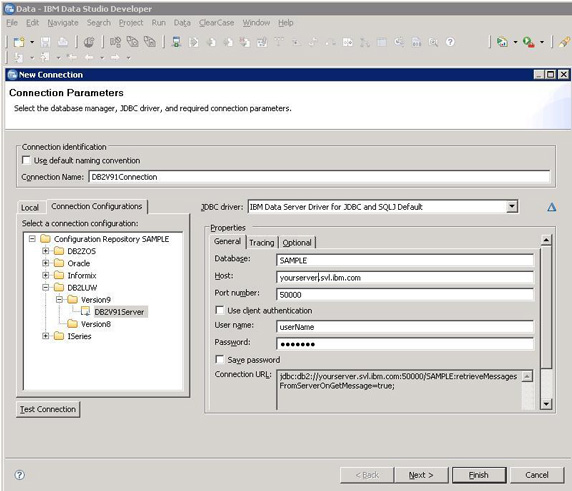Viewport: 572px width, 491px height.
Task: Open the Data menu
Action: click(x=182, y=23)
